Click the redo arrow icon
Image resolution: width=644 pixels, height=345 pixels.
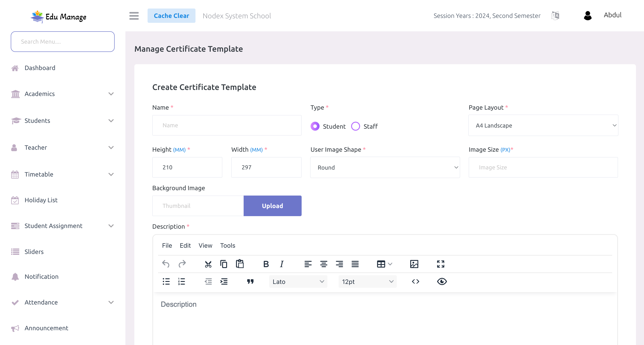tap(182, 264)
